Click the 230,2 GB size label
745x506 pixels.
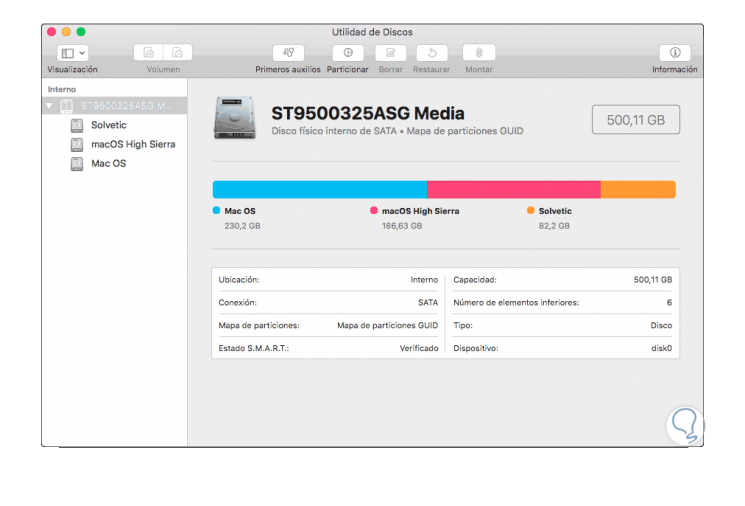coord(242,226)
